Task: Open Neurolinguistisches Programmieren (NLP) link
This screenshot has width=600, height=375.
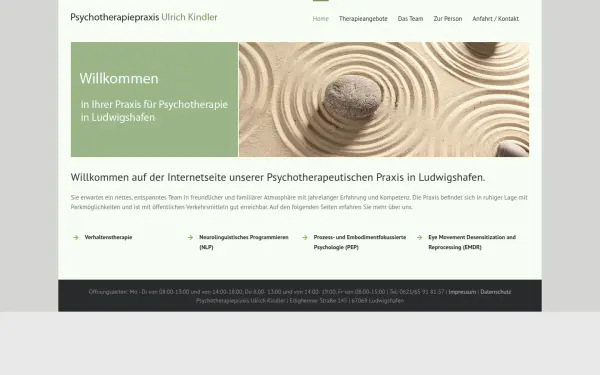Action: (x=244, y=242)
